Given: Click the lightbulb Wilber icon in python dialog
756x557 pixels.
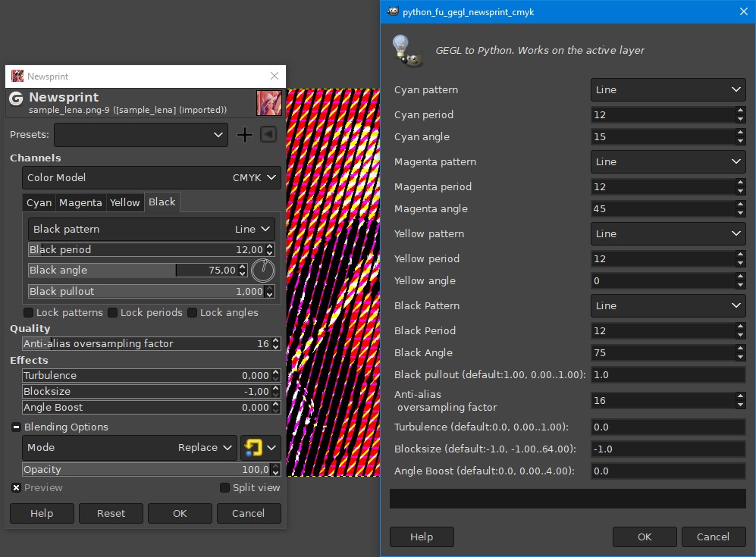Looking at the screenshot, I should [407, 50].
